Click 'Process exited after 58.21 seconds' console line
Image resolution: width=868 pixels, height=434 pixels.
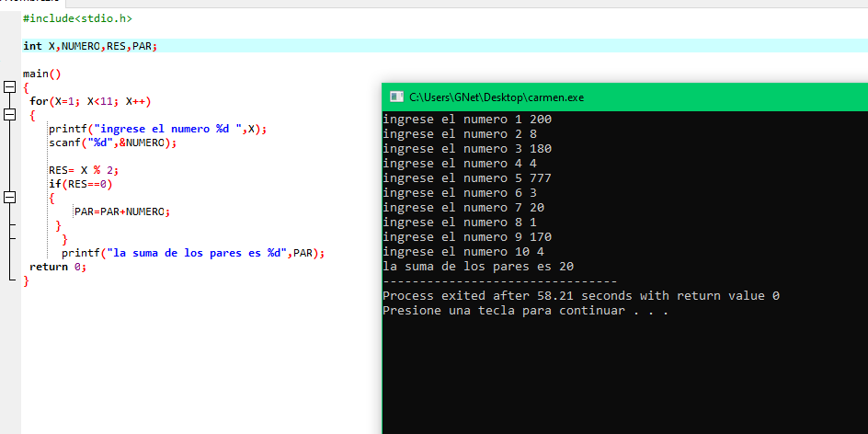click(581, 295)
